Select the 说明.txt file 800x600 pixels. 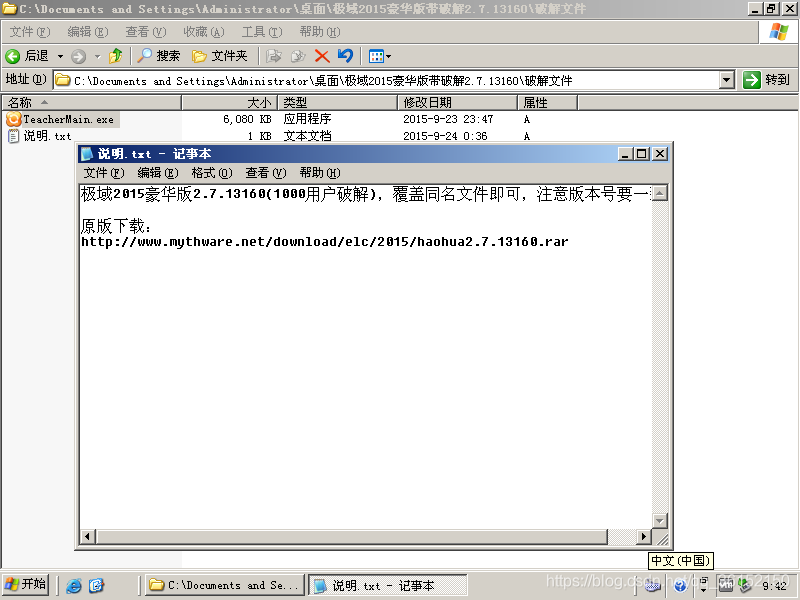click(47, 136)
